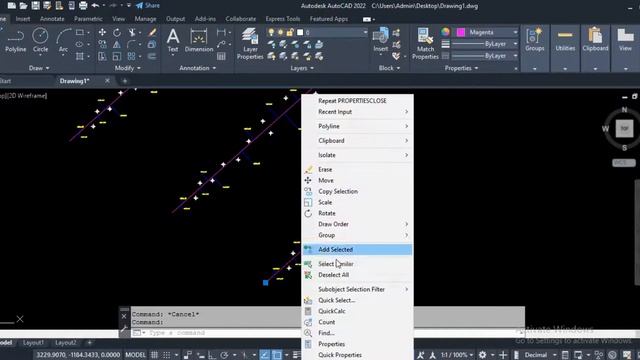Click the ViewCube top face
The height and width of the screenshot is (360, 640).
(624, 129)
